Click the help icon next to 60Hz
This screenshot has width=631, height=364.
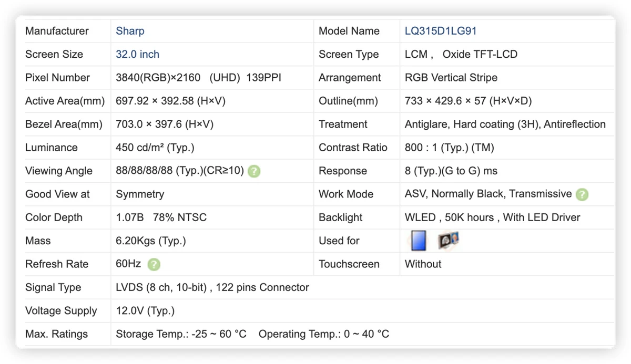click(154, 264)
